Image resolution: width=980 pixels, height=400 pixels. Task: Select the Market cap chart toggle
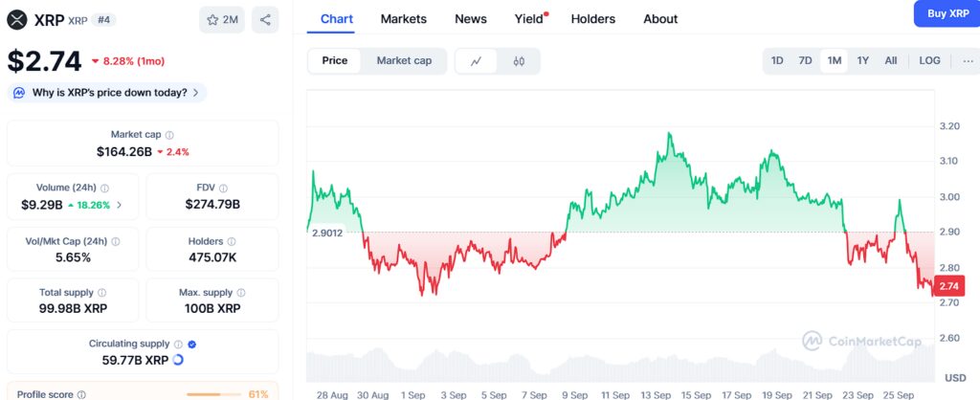coord(404,60)
